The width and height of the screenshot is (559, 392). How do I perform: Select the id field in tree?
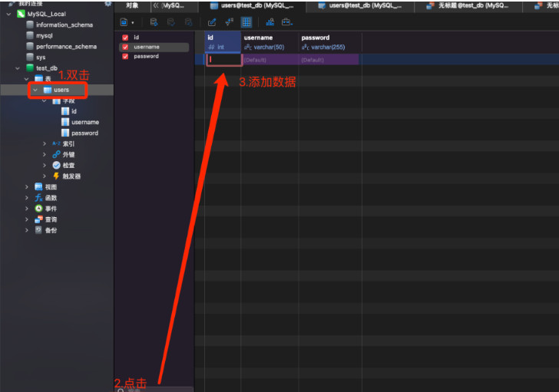pos(74,111)
